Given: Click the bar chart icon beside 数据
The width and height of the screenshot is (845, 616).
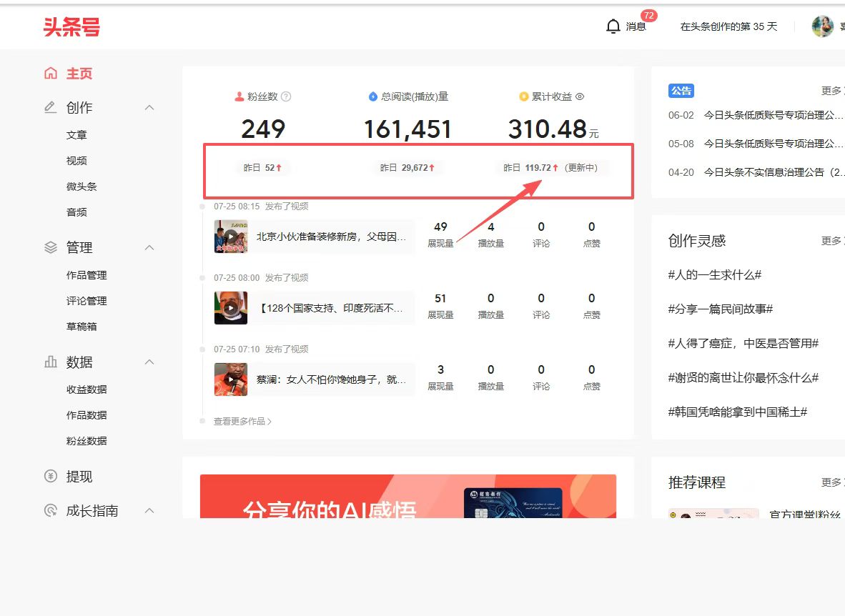Looking at the screenshot, I should 51,362.
